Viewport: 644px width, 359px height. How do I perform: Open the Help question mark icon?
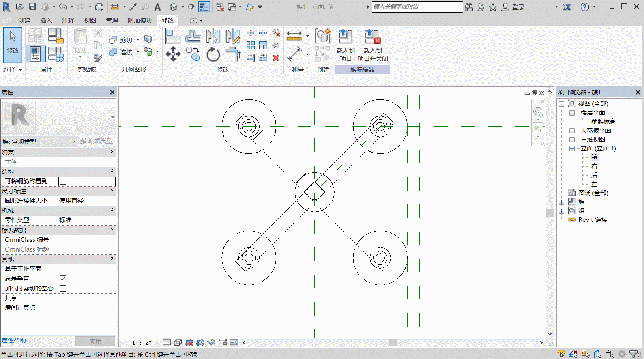tap(585, 7)
